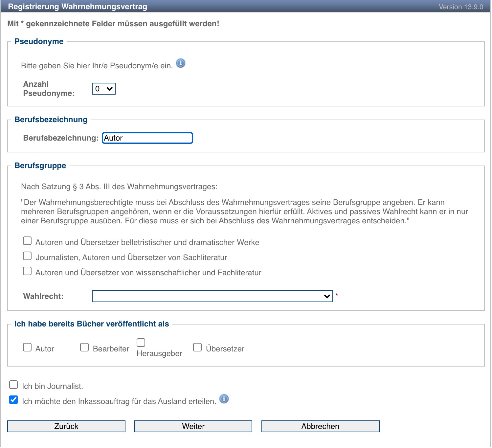Expand the Wahlrecht dropdown list
Screen dimensions: 492x448
[212, 296]
